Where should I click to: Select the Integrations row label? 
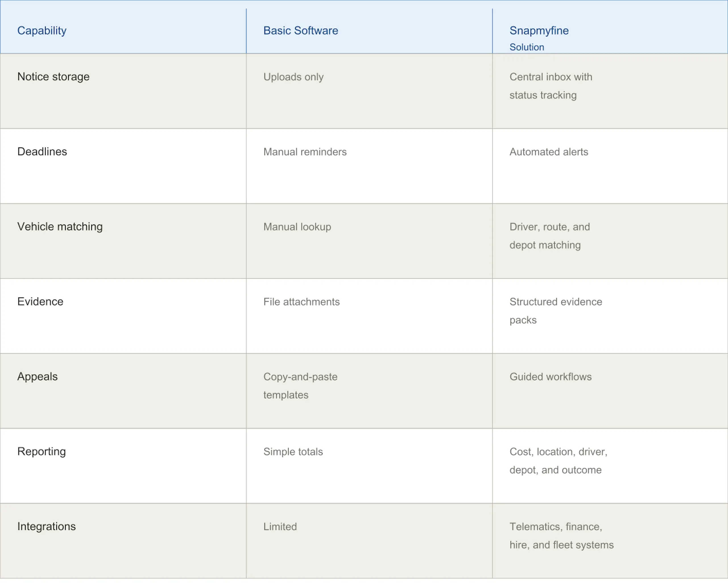[47, 527]
